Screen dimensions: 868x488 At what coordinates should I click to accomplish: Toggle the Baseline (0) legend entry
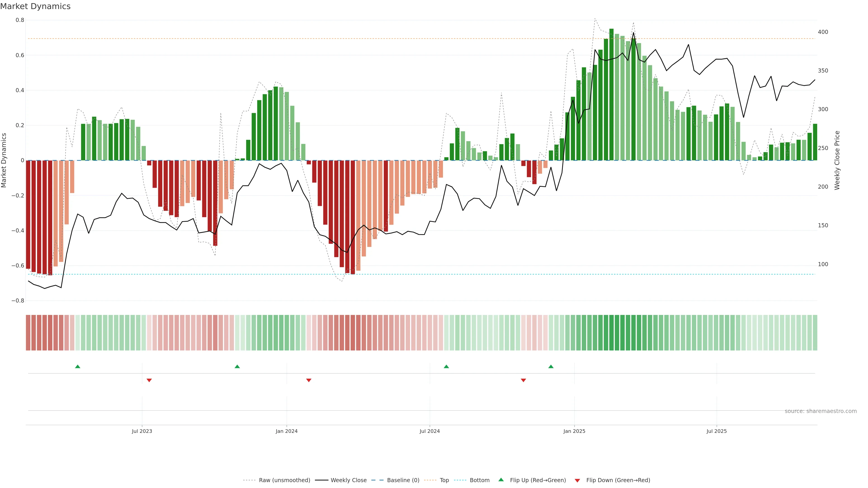pyautogui.click(x=403, y=480)
